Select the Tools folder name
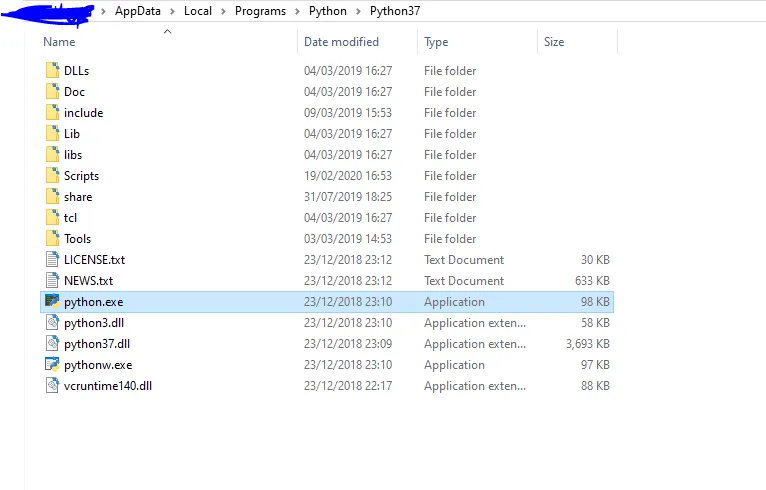This screenshot has width=766, height=490. (77, 239)
